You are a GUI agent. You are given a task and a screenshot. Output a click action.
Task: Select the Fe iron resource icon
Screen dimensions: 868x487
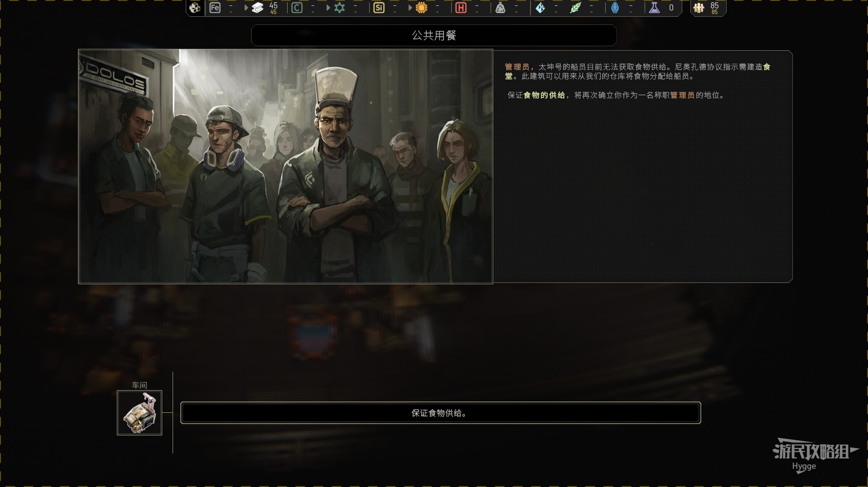[215, 8]
